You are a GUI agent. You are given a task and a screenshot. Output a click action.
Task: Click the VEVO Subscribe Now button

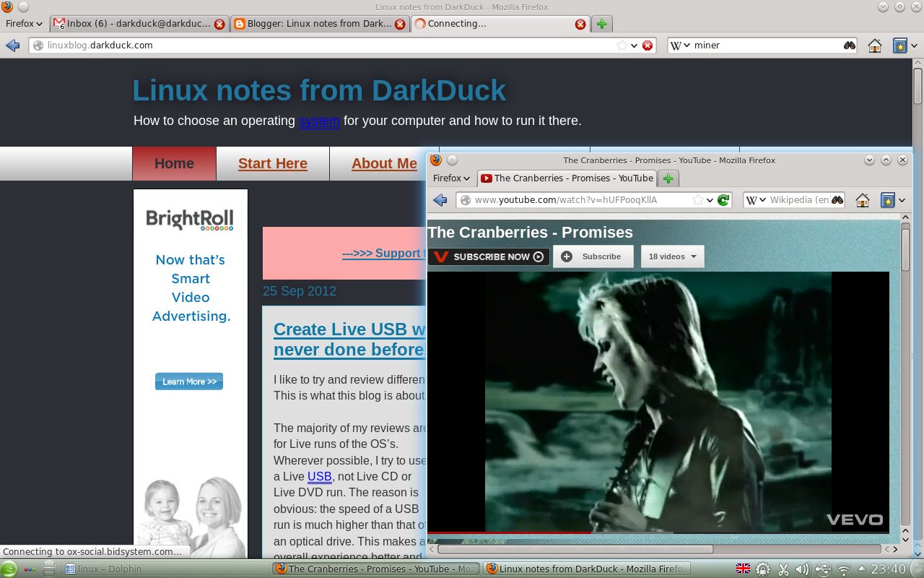[489, 256]
